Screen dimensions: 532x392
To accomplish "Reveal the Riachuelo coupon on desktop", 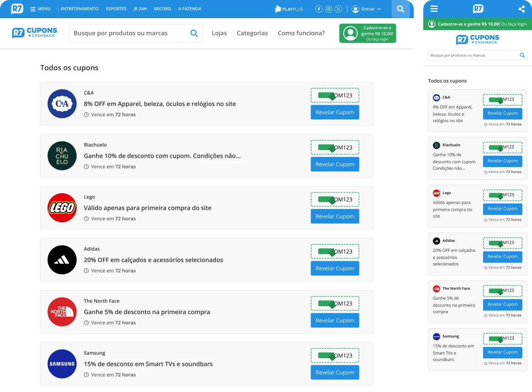I will (335, 164).
